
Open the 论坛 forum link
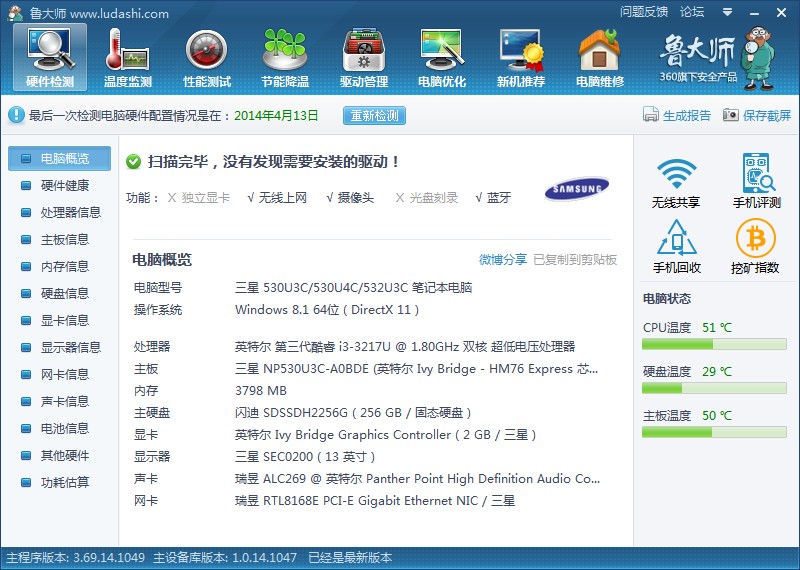(692, 12)
